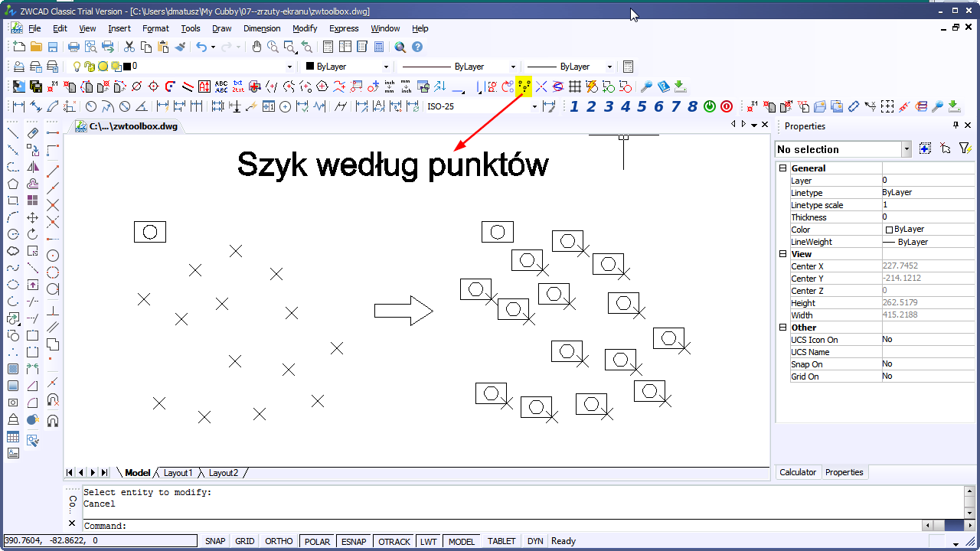Collapse the Other properties section
Viewport: 980px width, 551px height.
[782, 328]
